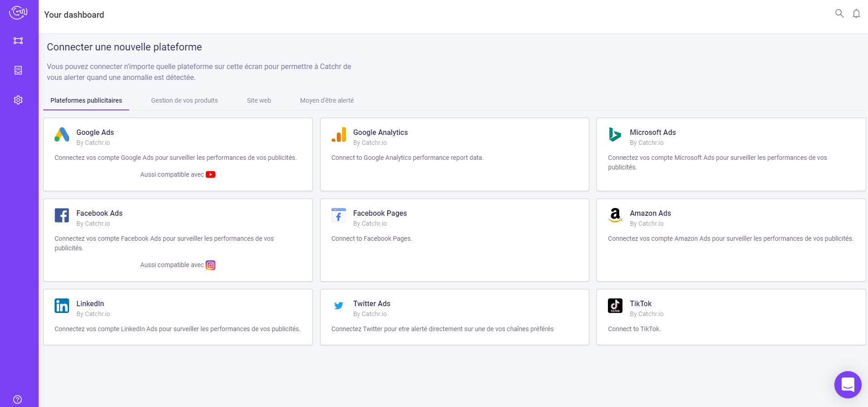Screen dimensions: 868x407
Task: Click the Twitter bird logo
Action: (339, 306)
